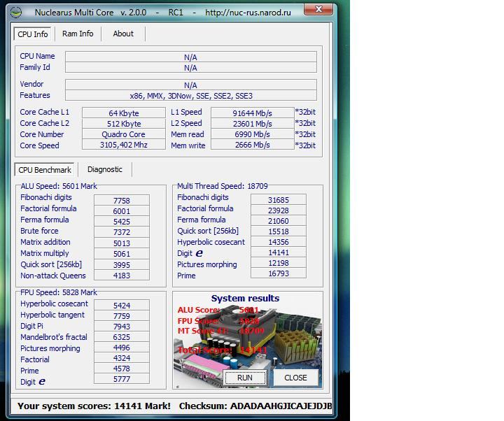The width and height of the screenshot is (504, 421).
Task: Close the Nuclearus window with the X button
Action: tap(318, 10)
